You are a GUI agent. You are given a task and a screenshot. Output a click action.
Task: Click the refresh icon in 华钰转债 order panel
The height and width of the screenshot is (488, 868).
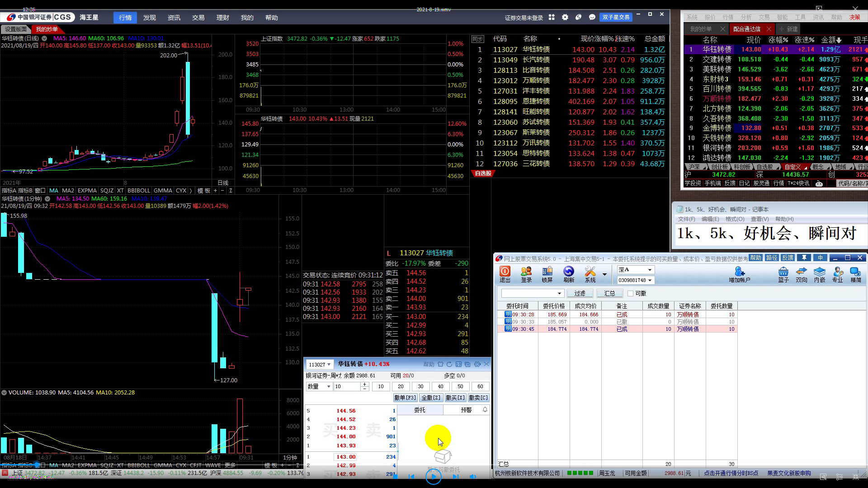click(x=449, y=364)
